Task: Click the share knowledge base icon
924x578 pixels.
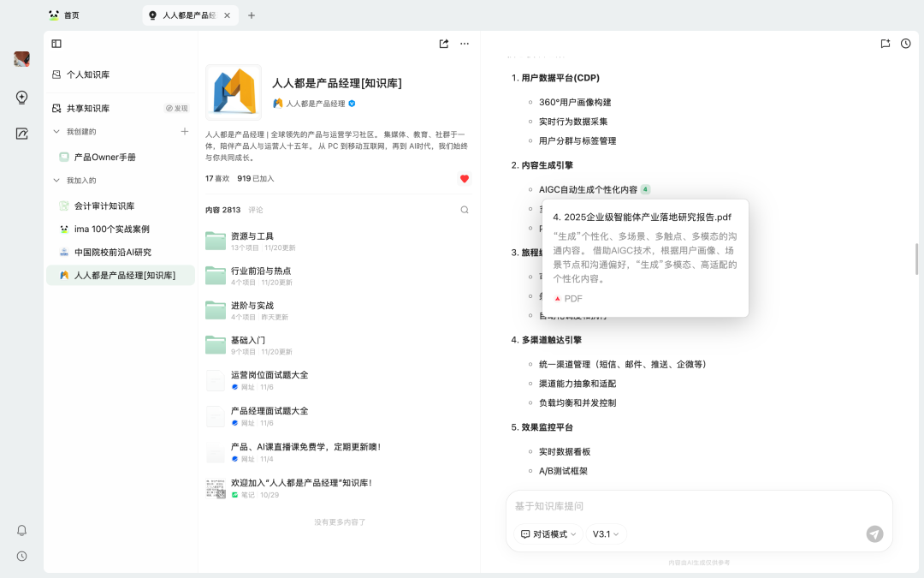Action: [444, 44]
